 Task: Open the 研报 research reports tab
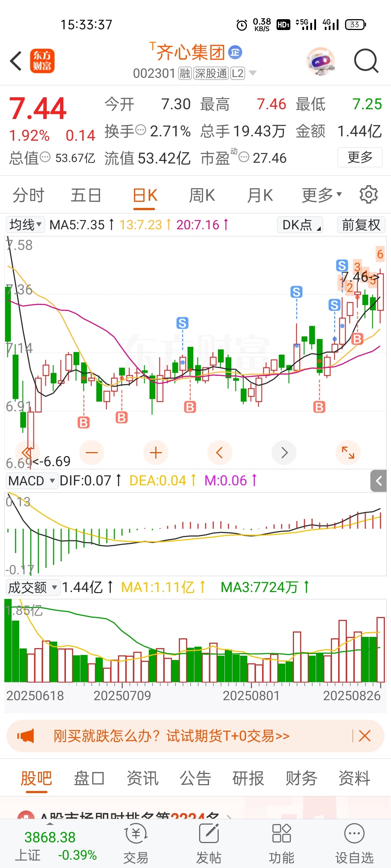coord(248,778)
